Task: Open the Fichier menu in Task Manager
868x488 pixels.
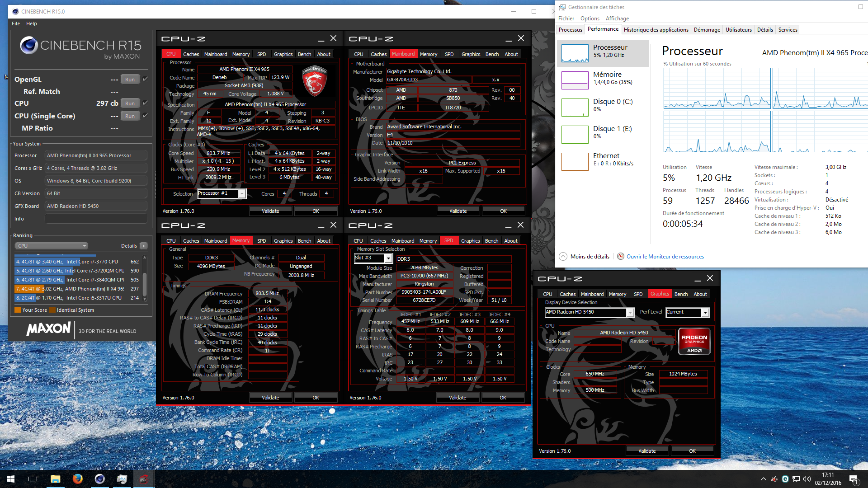Action: (566, 19)
